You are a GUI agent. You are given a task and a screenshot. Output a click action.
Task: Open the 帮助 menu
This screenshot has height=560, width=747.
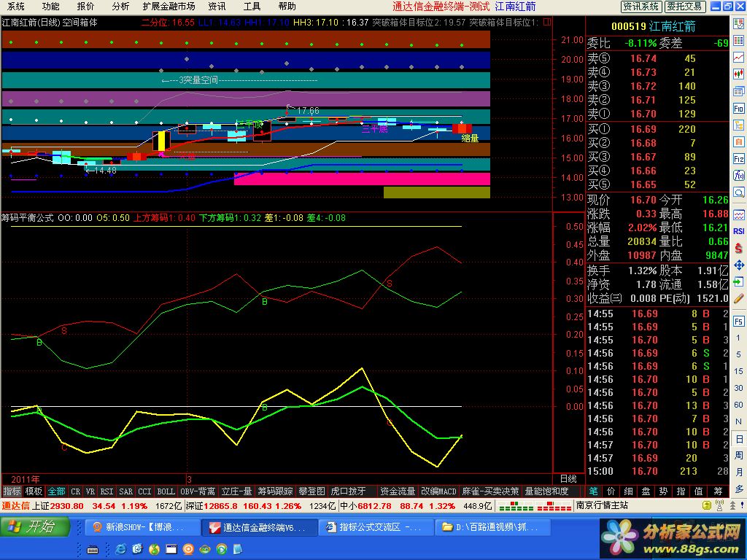(x=287, y=6)
